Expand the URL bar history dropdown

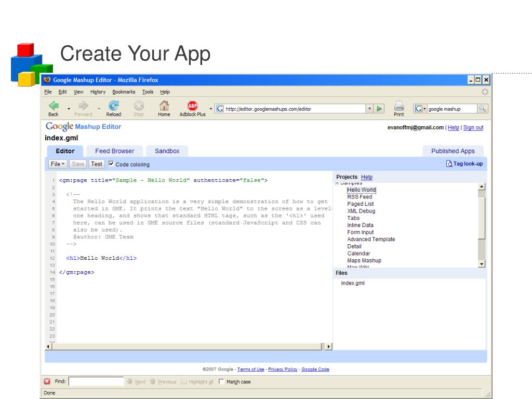coord(369,109)
